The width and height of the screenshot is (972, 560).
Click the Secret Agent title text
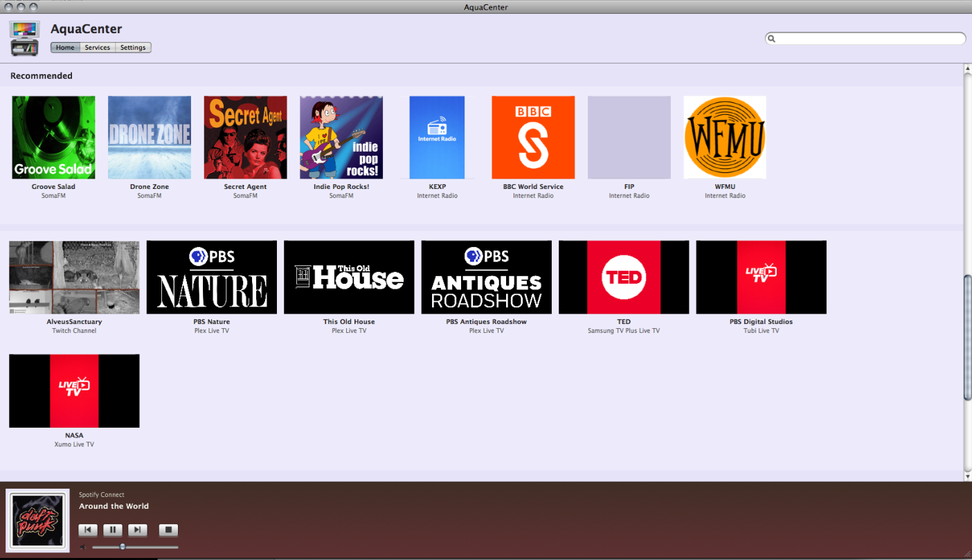pos(245,187)
